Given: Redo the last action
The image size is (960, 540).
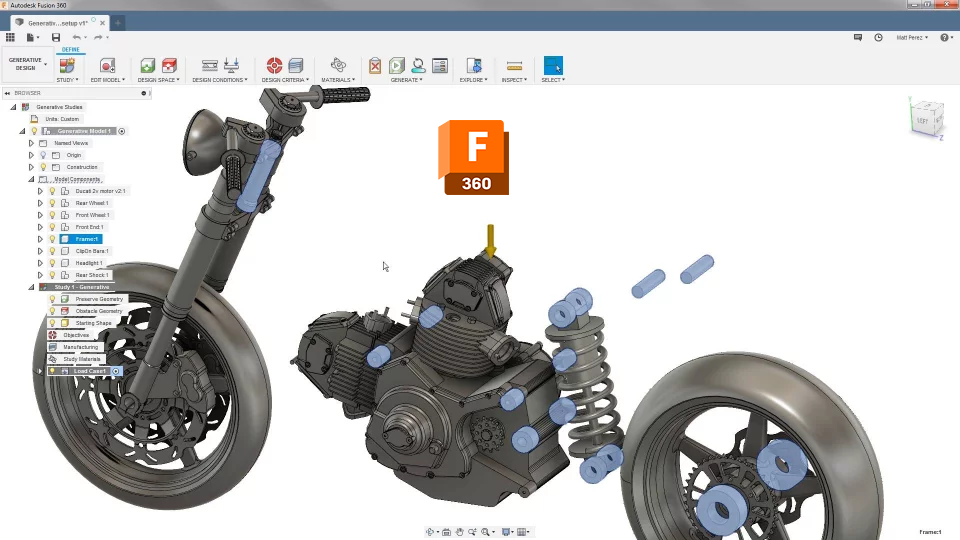Looking at the screenshot, I should [98, 37].
